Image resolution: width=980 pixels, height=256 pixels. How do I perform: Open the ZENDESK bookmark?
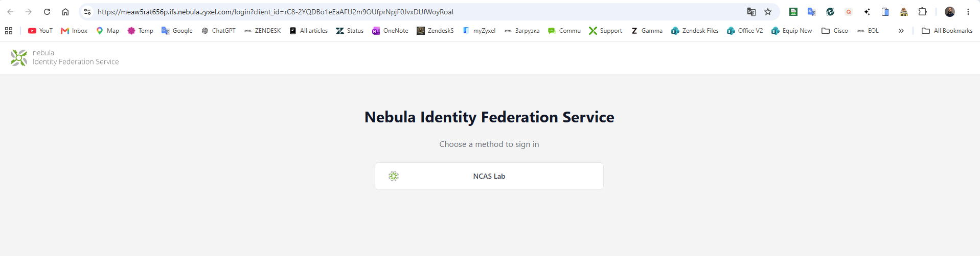262,31
